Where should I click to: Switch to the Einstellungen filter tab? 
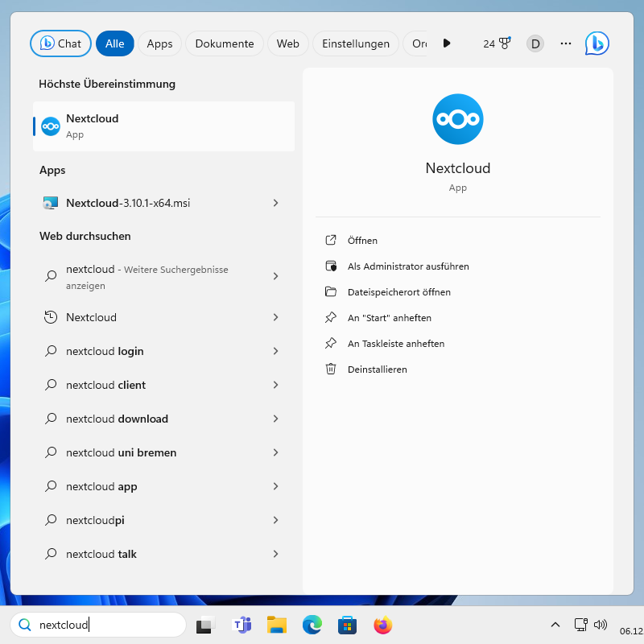tap(355, 43)
